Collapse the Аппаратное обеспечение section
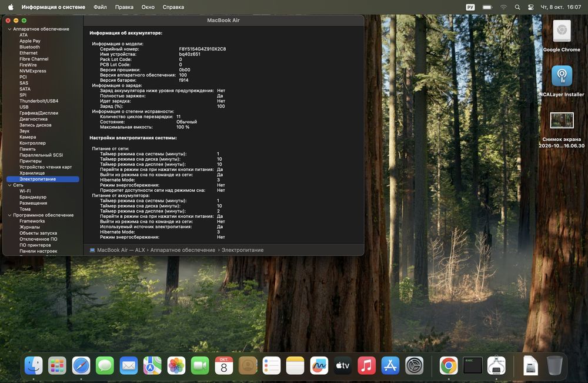Viewport: 588px width, 383px height. click(9, 29)
